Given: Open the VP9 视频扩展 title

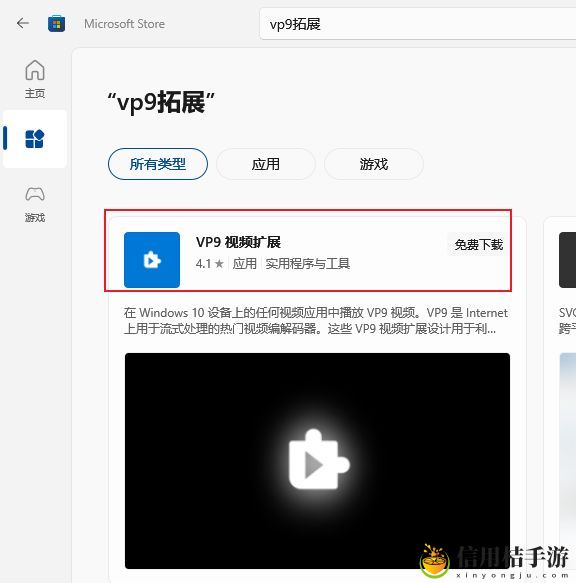Looking at the screenshot, I should 238,242.
